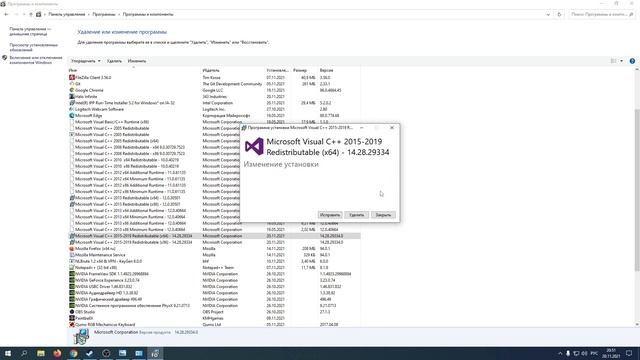Open Включение или отключение компонентов Windows link
Screen dimensions: 640x360
pos(36,60)
